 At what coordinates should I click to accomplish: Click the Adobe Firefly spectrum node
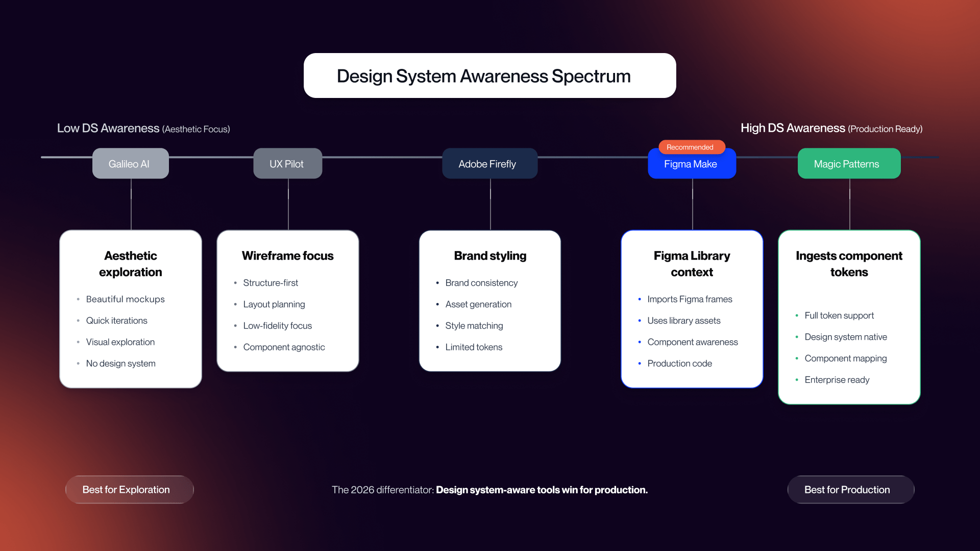pyautogui.click(x=489, y=163)
